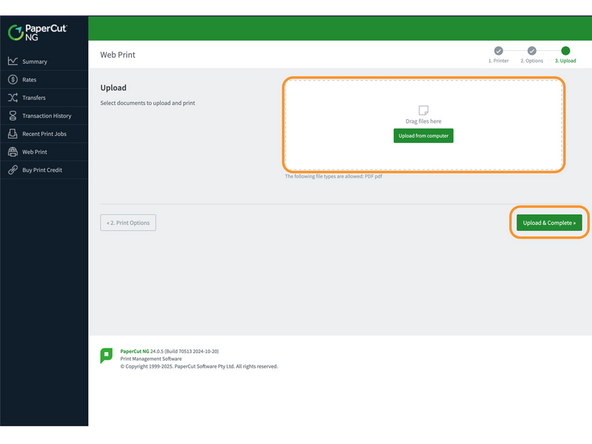Click the Upload from computer button
The width and height of the screenshot is (592, 444).
[423, 136]
